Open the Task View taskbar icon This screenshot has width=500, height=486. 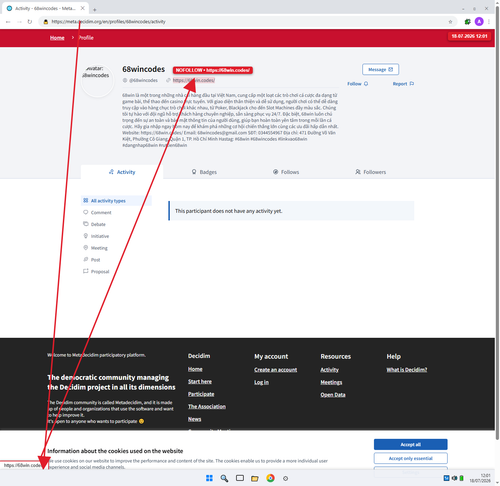click(x=240, y=478)
